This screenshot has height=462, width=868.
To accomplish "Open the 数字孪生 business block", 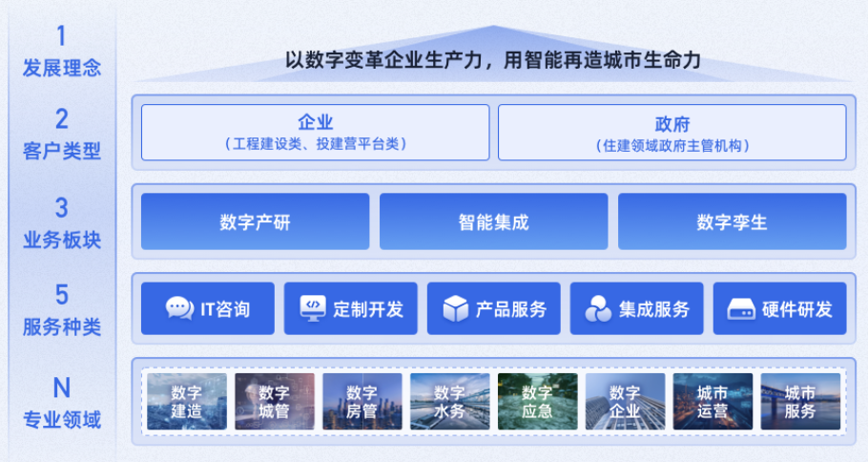I will [732, 221].
